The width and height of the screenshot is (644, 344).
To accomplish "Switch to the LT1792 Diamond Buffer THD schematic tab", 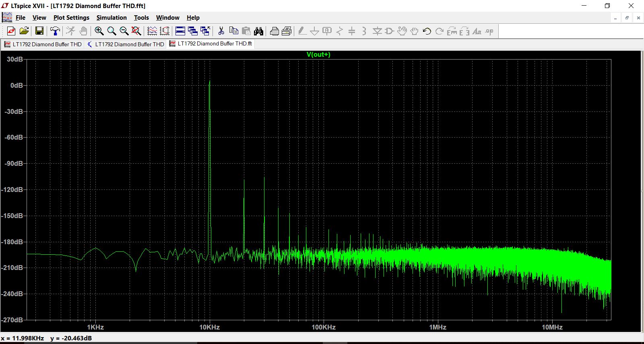I will (x=126, y=44).
